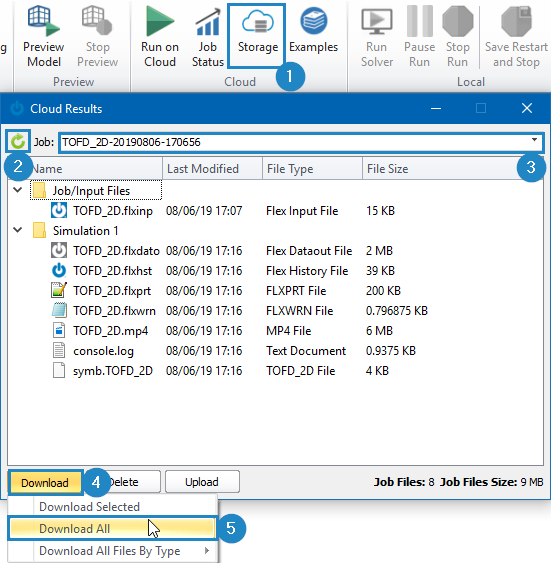Click the Upload button
This screenshot has width=551, height=563.
[x=202, y=482]
